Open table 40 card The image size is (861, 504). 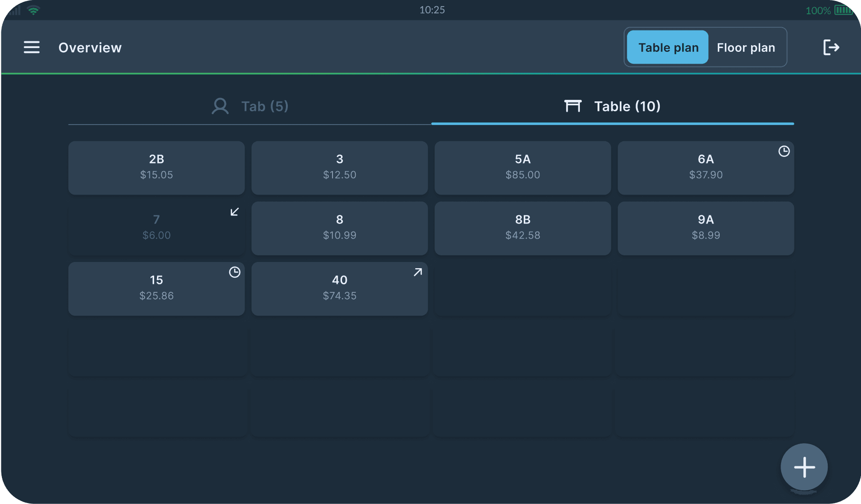click(340, 289)
